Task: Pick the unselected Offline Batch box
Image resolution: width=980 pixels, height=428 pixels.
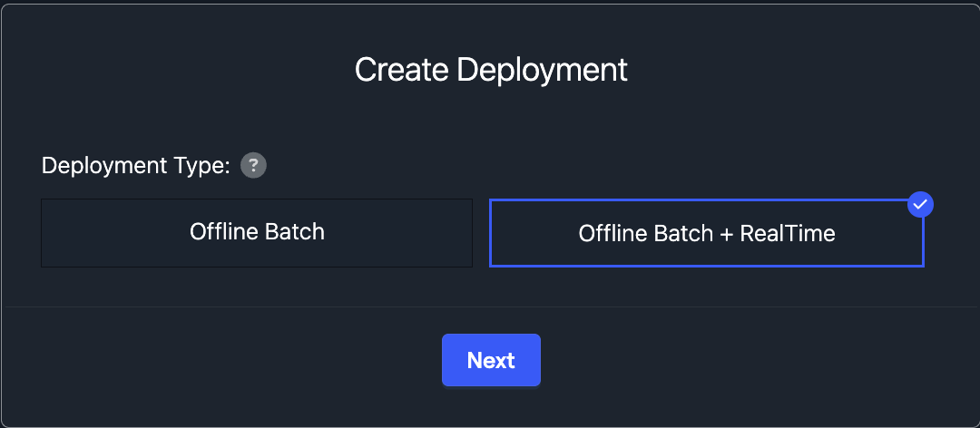Action: coord(257,232)
